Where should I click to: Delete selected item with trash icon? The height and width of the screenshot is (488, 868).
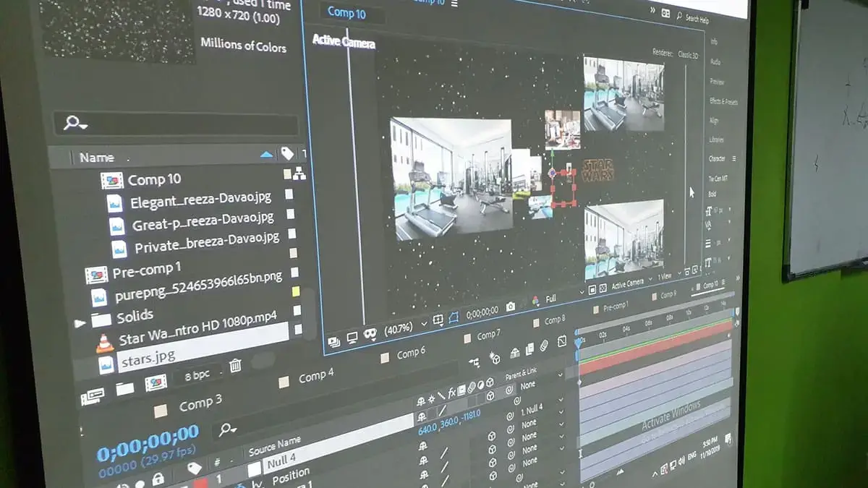(x=235, y=366)
